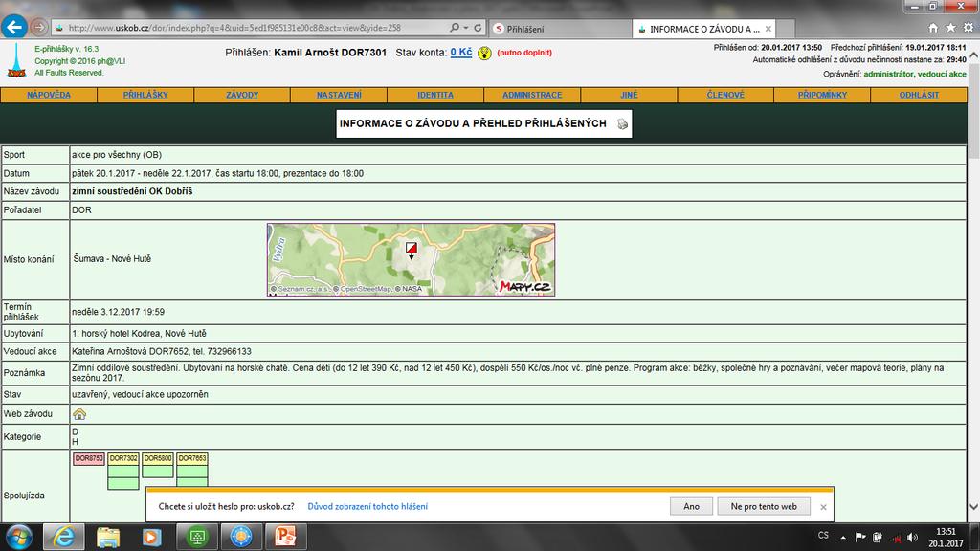Image resolution: width=980 pixels, height=551 pixels.
Task: Click the browser forward arrow button
Action: click(39, 28)
